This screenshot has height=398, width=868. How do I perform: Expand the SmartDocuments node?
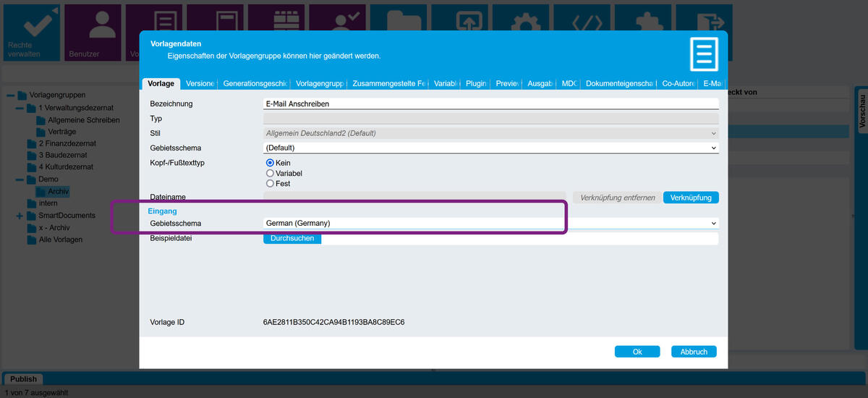click(20, 216)
